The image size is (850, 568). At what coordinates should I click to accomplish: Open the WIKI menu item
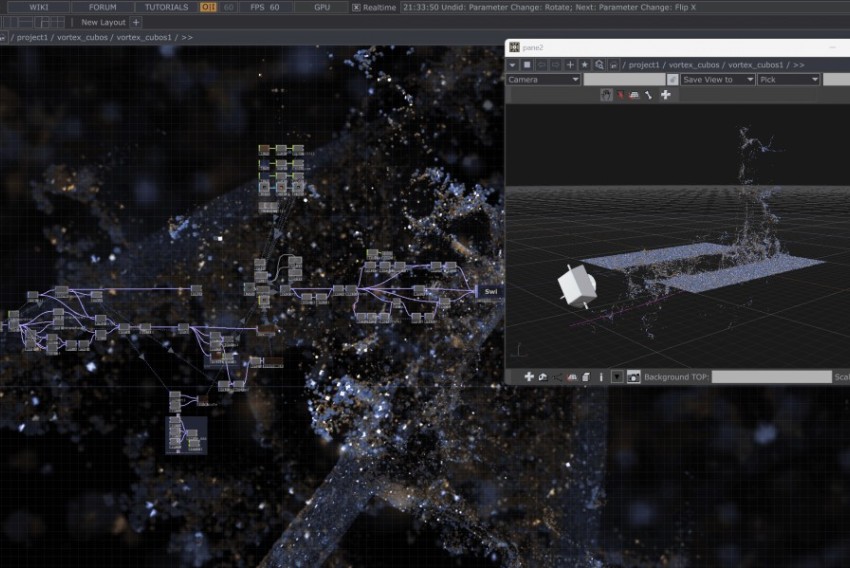39,7
